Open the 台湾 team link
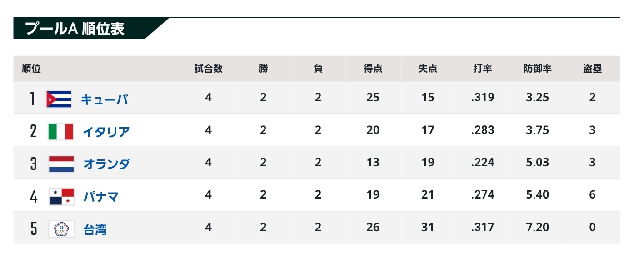The width and height of the screenshot is (644, 273). pyautogui.click(x=95, y=229)
